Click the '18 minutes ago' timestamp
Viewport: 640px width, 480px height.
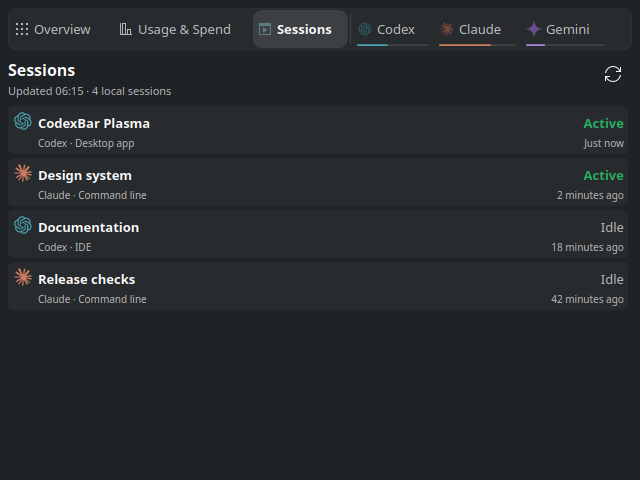587,247
